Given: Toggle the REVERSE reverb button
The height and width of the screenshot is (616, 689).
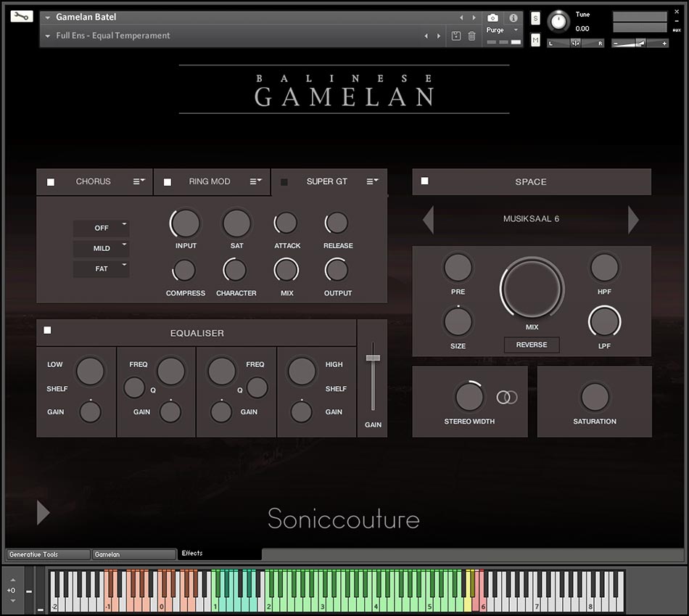Looking at the screenshot, I should click(532, 345).
